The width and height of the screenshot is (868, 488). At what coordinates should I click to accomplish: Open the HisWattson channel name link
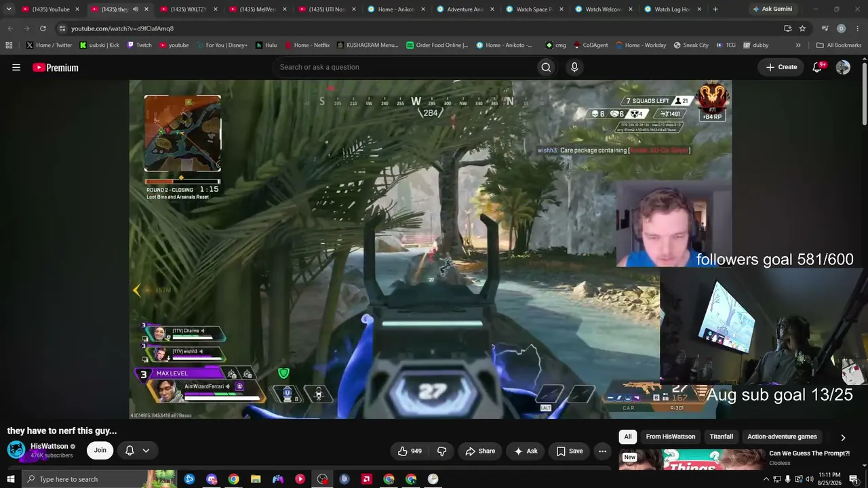pos(50,447)
